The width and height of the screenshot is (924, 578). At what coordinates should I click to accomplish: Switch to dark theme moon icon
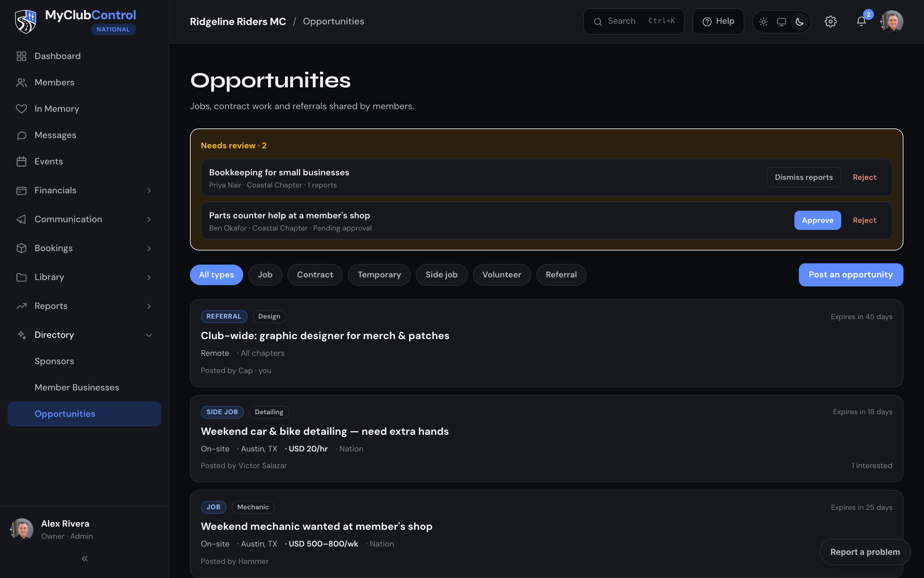pyautogui.click(x=800, y=22)
